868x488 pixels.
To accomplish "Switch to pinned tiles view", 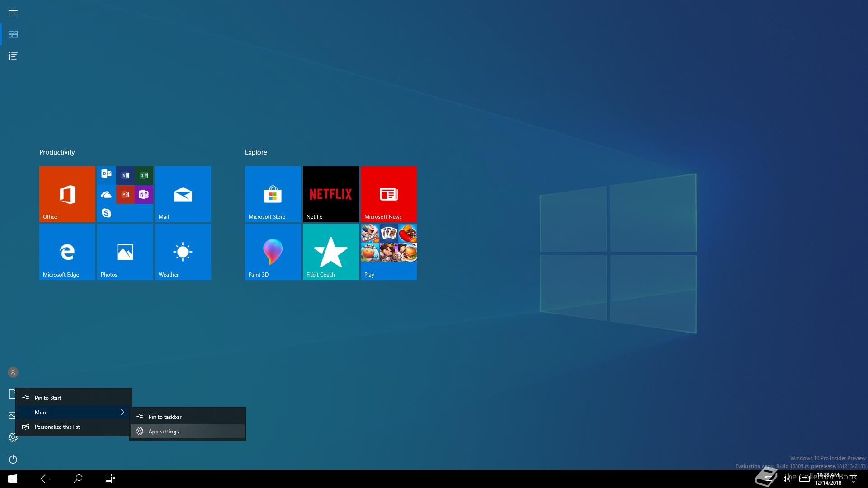I will [x=13, y=34].
